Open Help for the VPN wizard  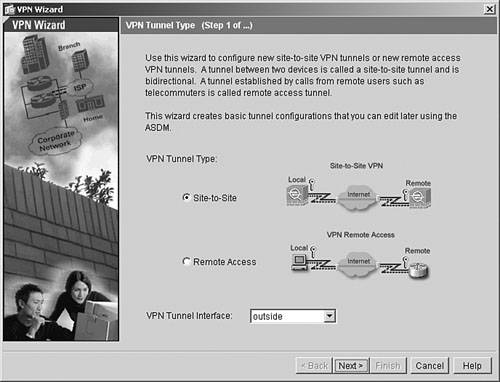click(x=472, y=366)
